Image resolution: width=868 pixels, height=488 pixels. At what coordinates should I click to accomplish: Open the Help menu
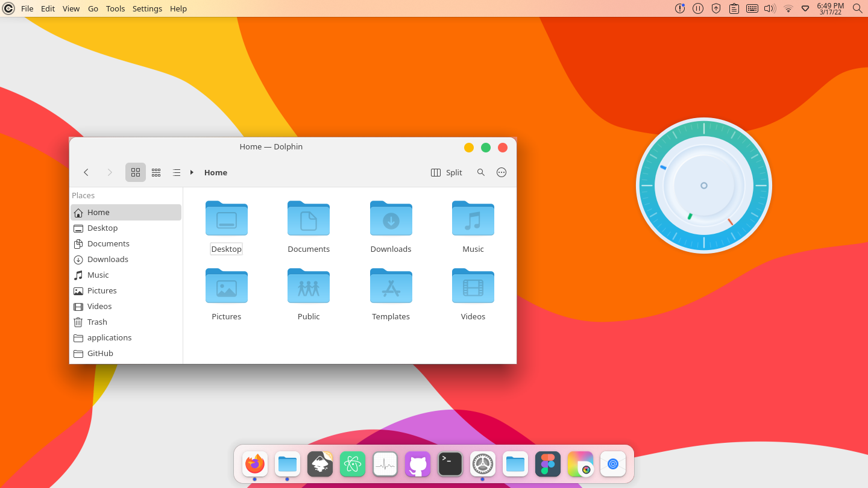click(178, 8)
